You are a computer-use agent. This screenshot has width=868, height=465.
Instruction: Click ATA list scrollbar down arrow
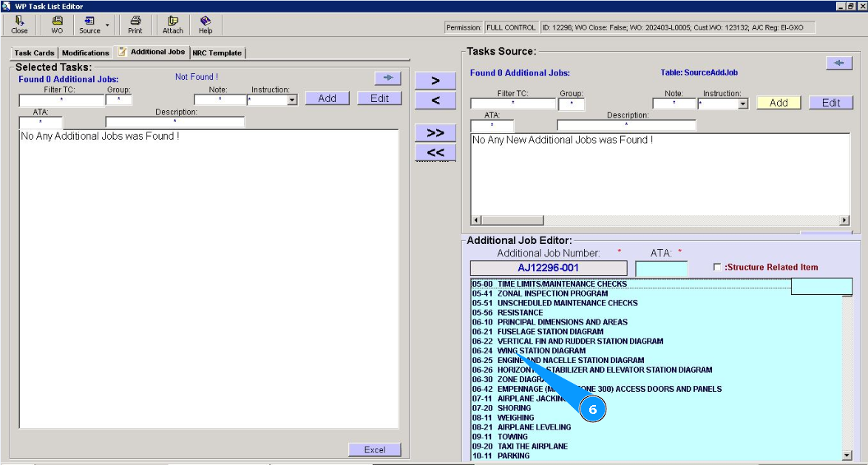pyautogui.click(x=847, y=455)
